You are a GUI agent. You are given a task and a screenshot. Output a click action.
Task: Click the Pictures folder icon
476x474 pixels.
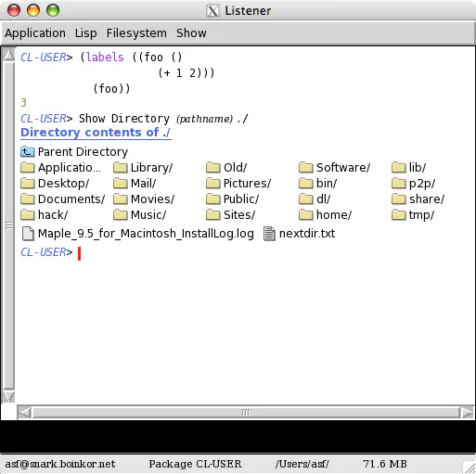(x=212, y=184)
